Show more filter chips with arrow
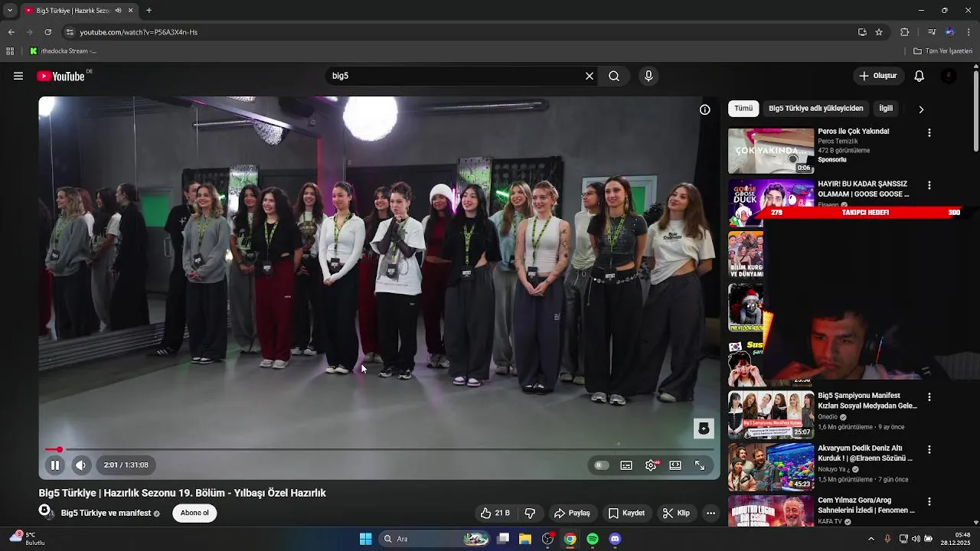This screenshot has width=980, height=551. point(921,109)
